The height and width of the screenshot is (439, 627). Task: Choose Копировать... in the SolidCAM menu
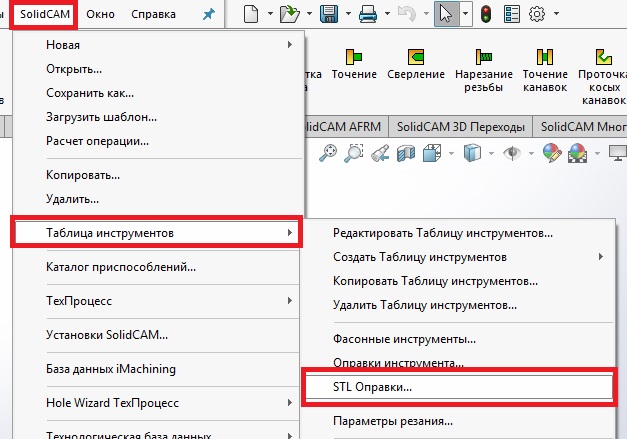point(157,175)
